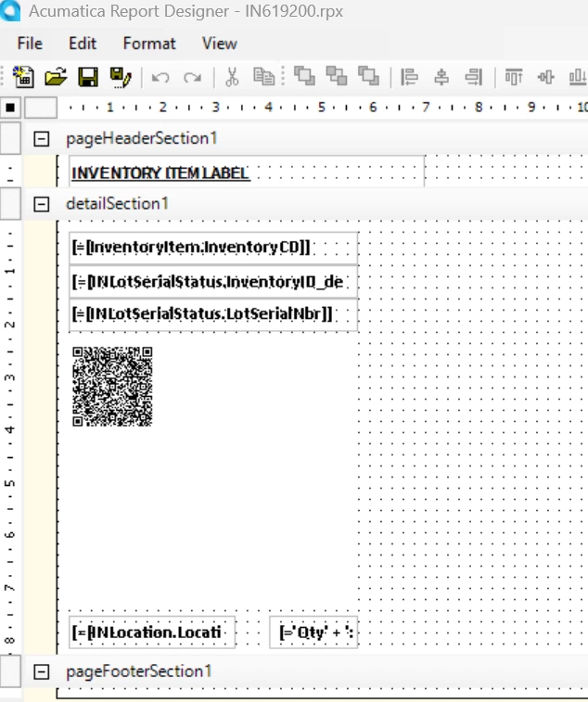Undo the last action

(x=160, y=78)
